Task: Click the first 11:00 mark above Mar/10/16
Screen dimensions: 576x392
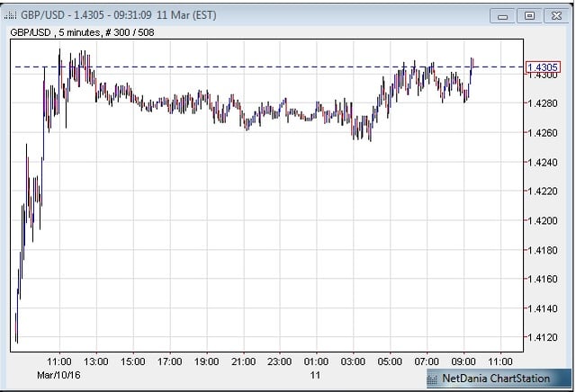Action: tap(59, 361)
